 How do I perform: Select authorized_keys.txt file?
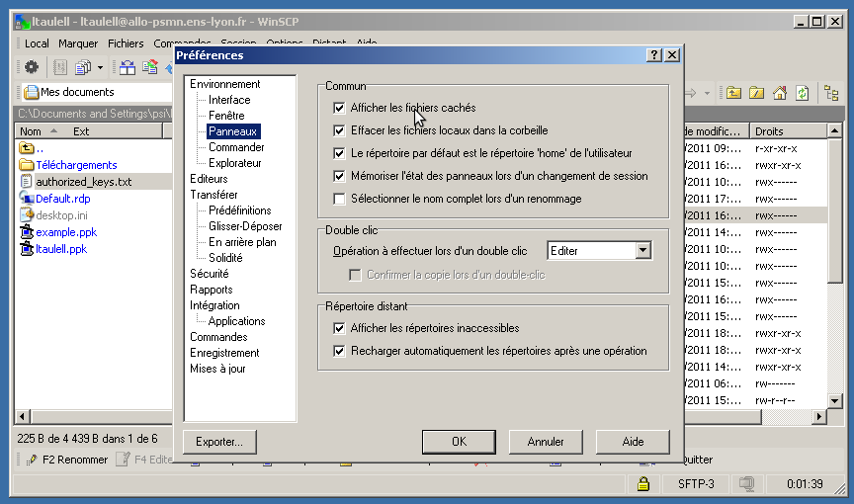click(x=83, y=182)
